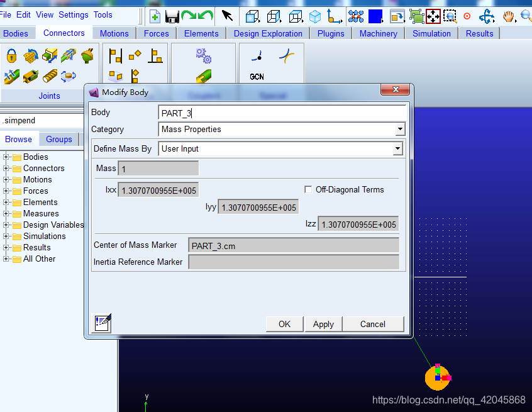Expand the Design Variables tree node
This screenshot has width=532, height=412.
point(7,225)
